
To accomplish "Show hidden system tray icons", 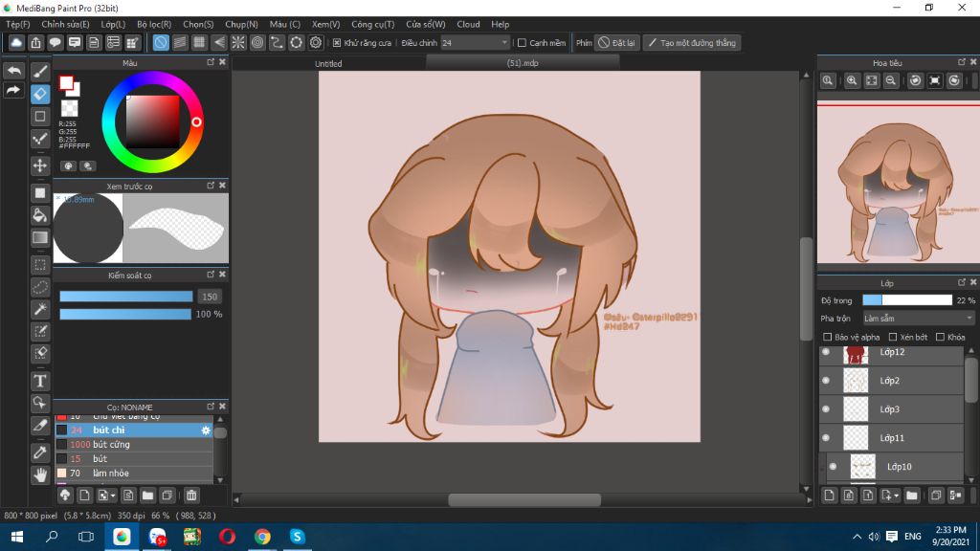I will coord(857,537).
